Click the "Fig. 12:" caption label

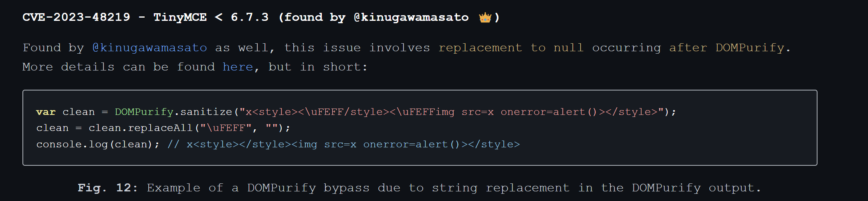(x=108, y=188)
